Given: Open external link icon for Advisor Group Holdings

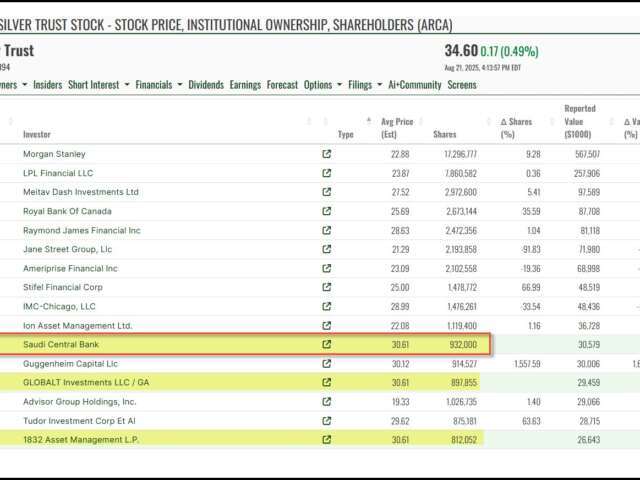Looking at the screenshot, I should [x=327, y=402].
